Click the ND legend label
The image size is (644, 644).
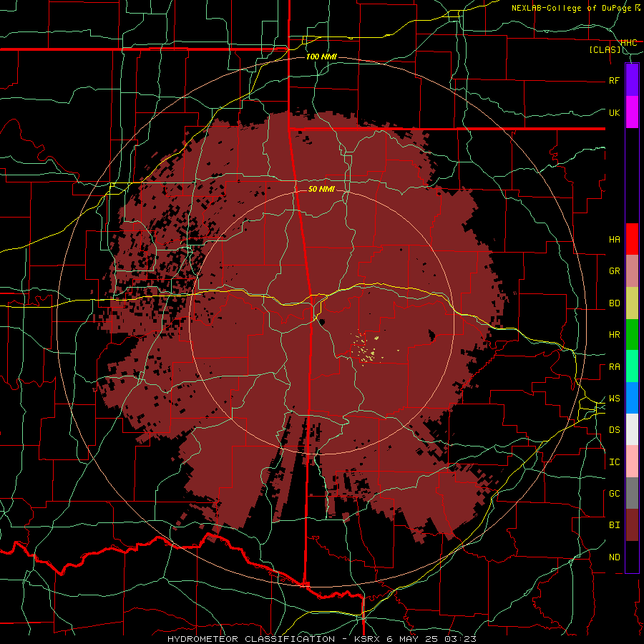pos(615,557)
